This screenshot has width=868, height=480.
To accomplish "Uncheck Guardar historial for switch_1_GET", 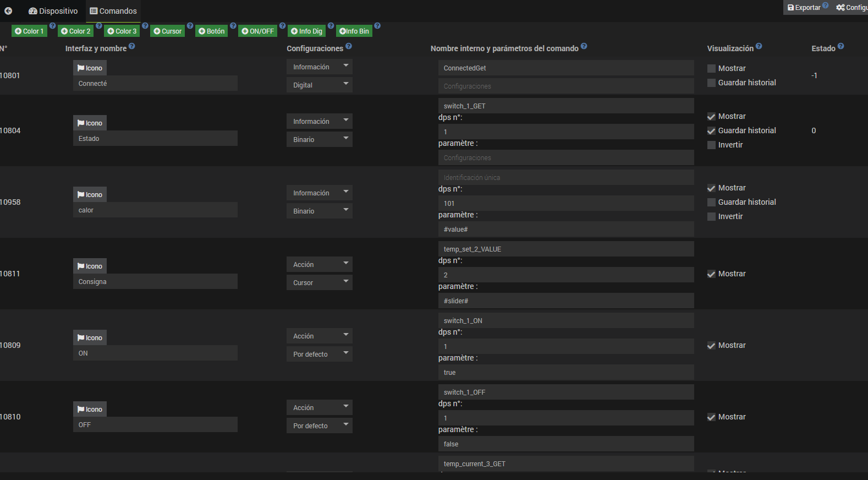I will [x=711, y=131].
